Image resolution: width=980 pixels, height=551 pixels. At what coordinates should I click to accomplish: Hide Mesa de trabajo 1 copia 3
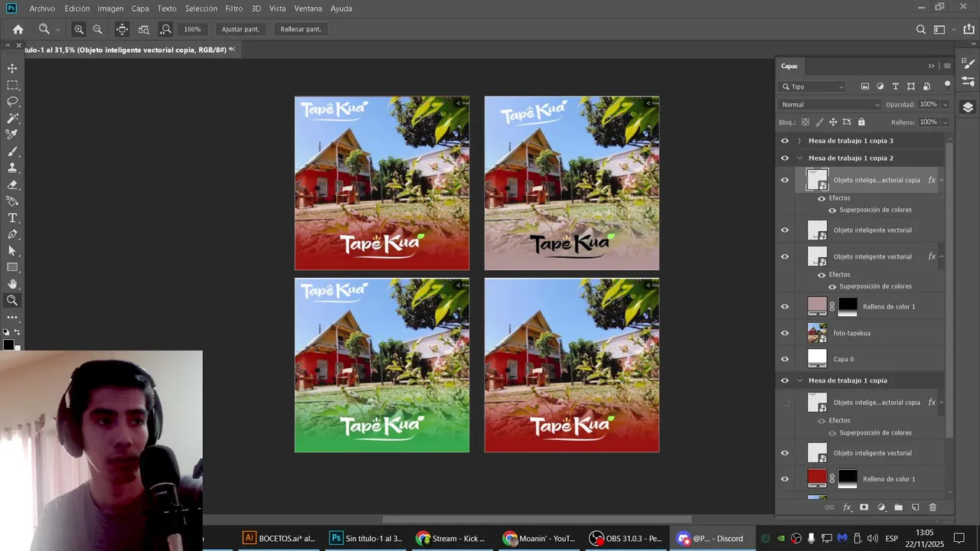tap(784, 141)
